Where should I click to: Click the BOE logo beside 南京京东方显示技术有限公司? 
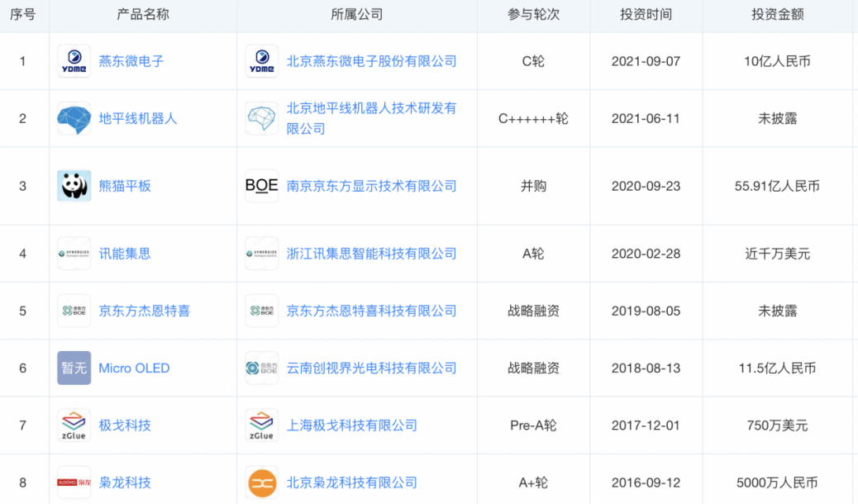pos(261,186)
